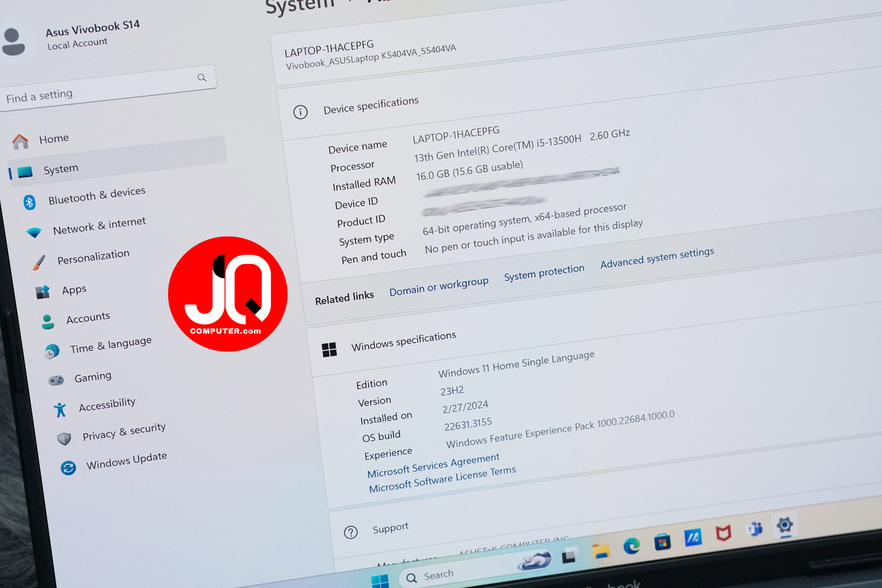Launch Microsoft Edge from the taskbar
Screen dimensions: 882x588
tap(632, 547)
